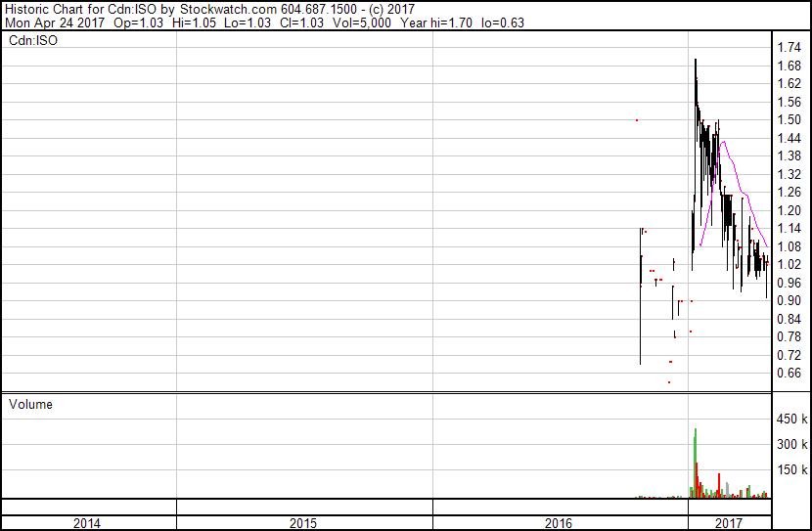Click the 1.74 price axis label
The height and width of the screenshot is (531, 812).
coord(789,48)
